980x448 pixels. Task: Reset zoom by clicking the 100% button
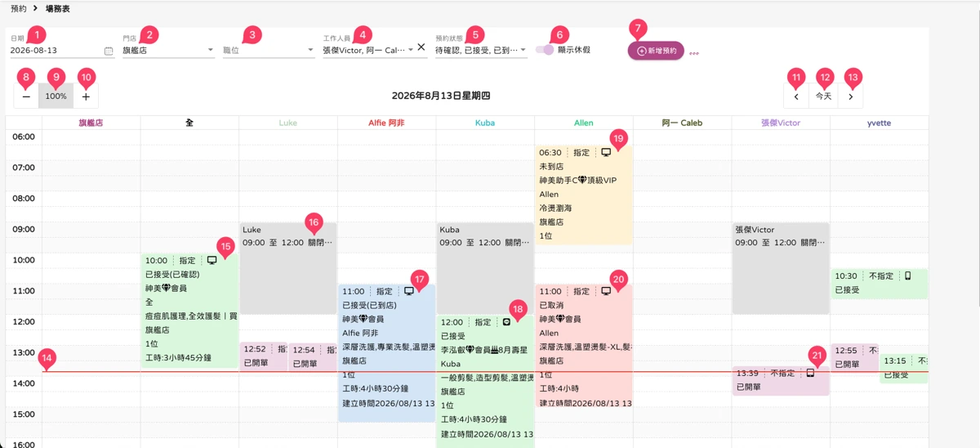point(56,96)
